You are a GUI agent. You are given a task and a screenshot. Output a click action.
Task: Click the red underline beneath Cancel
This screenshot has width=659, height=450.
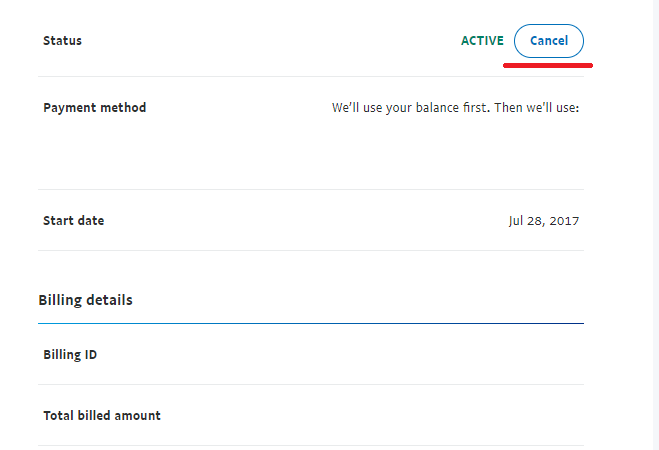click(548, 65)
